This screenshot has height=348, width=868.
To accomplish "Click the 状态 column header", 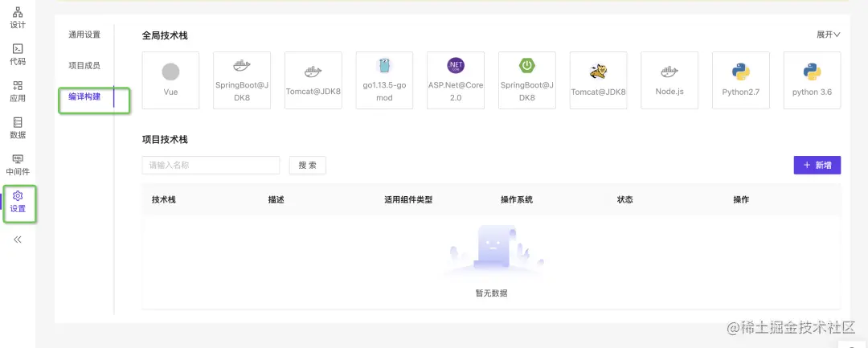I will point(625,200).
